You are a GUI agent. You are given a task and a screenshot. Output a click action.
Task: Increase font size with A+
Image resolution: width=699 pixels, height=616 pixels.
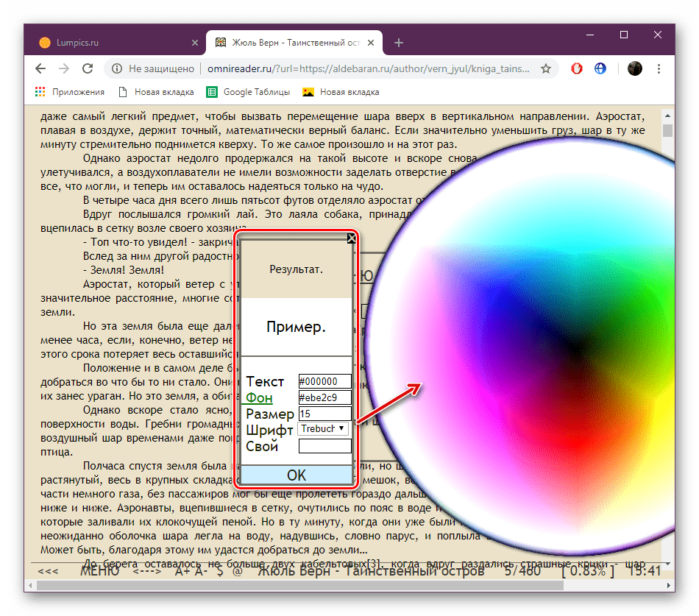tap(182, 571)
